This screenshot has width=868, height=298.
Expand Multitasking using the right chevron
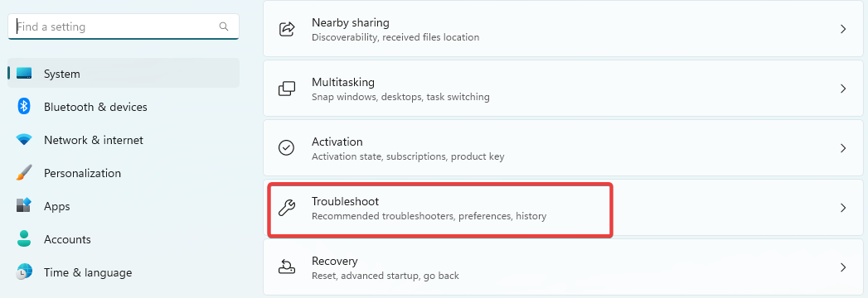pyautogui.click(x=843, y=89)
